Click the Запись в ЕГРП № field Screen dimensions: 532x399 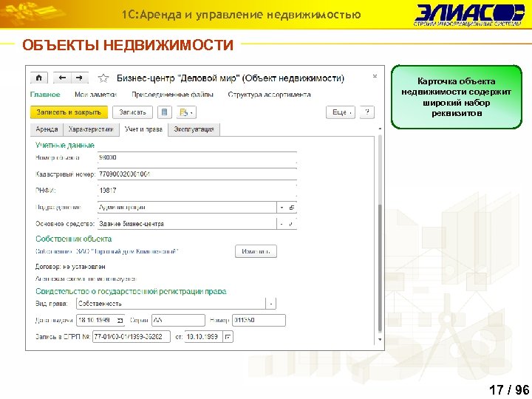click(x=132, y=337)
